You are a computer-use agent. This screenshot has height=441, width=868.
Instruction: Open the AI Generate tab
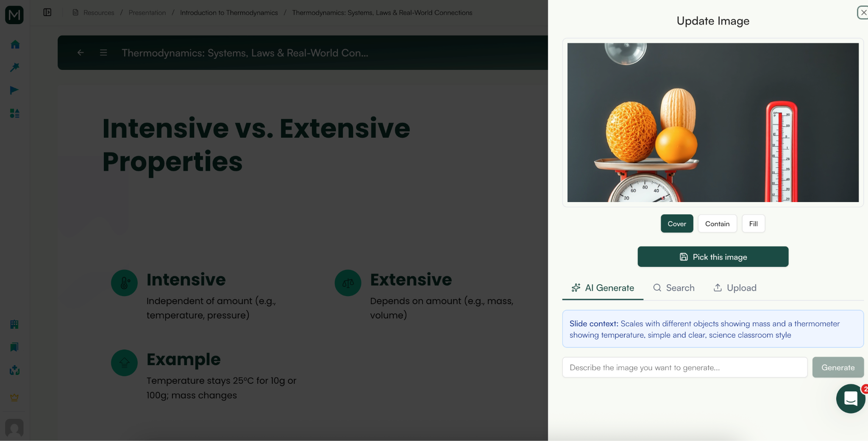tap(602, 288)
